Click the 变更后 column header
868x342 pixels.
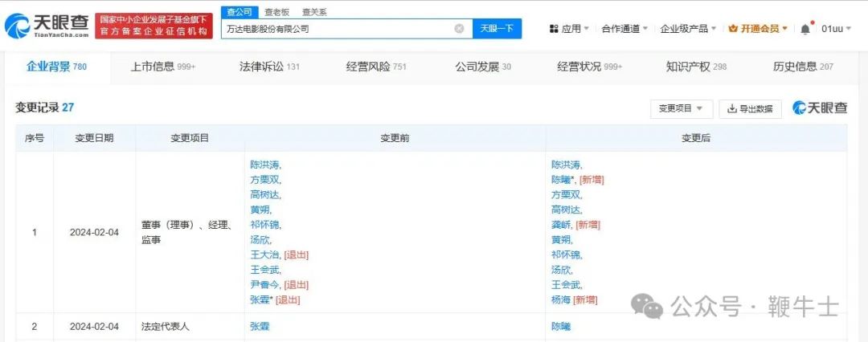point(696,138)
